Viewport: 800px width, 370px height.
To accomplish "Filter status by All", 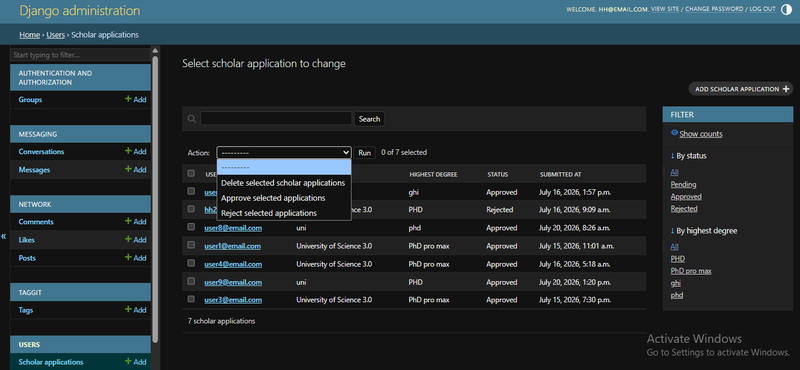I will click(674, 172).
